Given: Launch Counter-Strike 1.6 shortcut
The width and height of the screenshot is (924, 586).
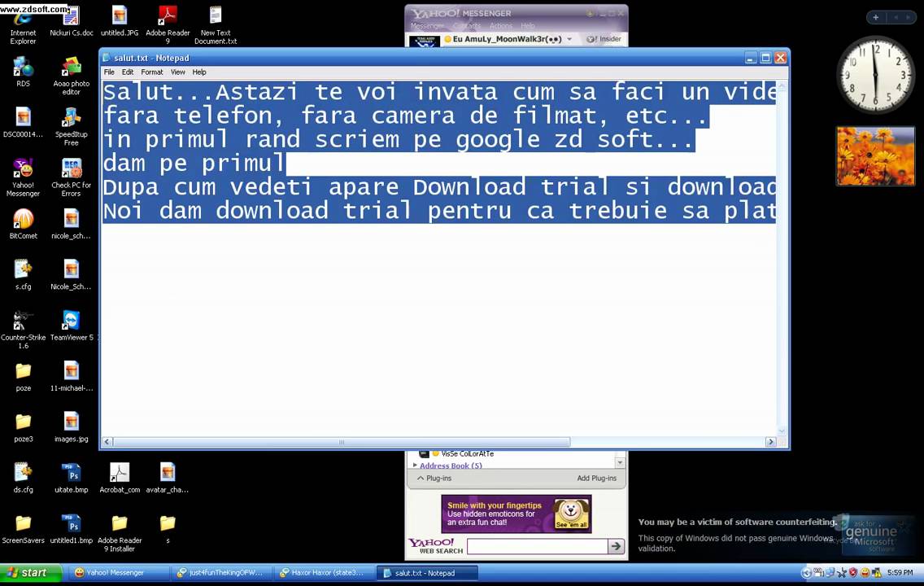Looking at the screenshot, I should 23,330.
